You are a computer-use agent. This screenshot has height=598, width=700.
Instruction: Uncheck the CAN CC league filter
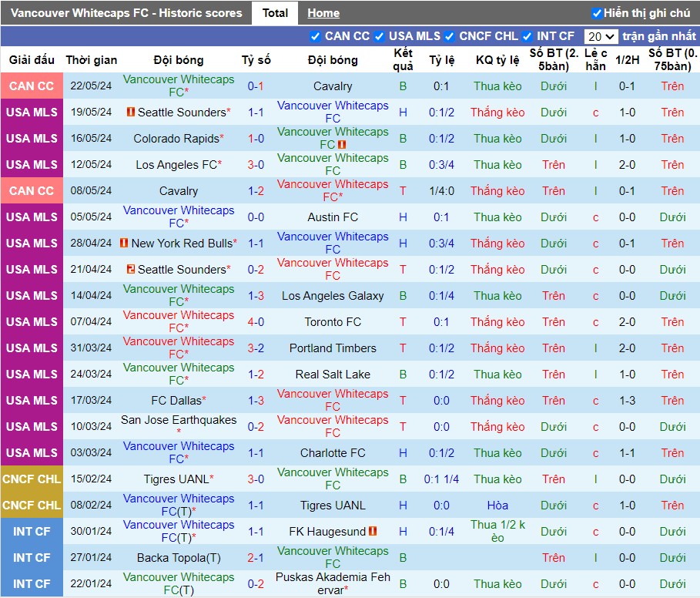point(315,37)
